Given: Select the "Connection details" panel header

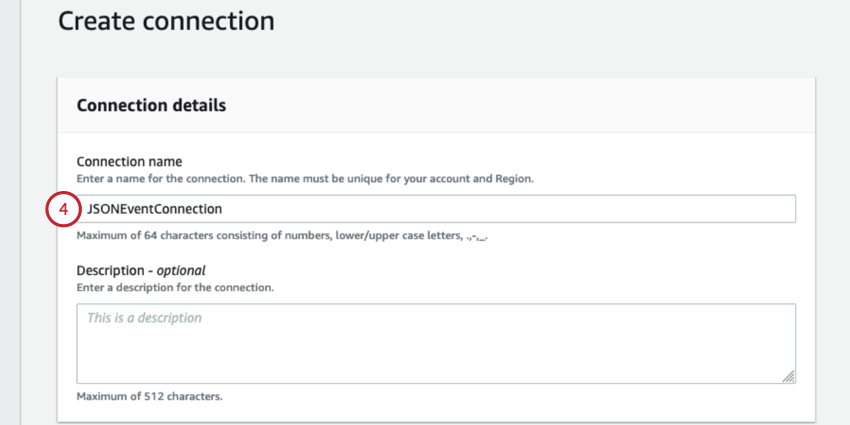Looking at the screenshot, I should pyautogui.click(x=151, y=105).
